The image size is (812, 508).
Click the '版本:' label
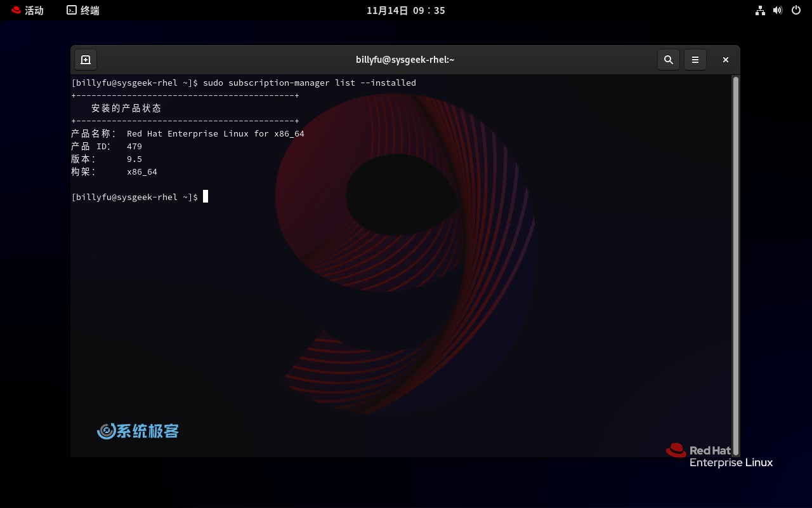(84, 159)
